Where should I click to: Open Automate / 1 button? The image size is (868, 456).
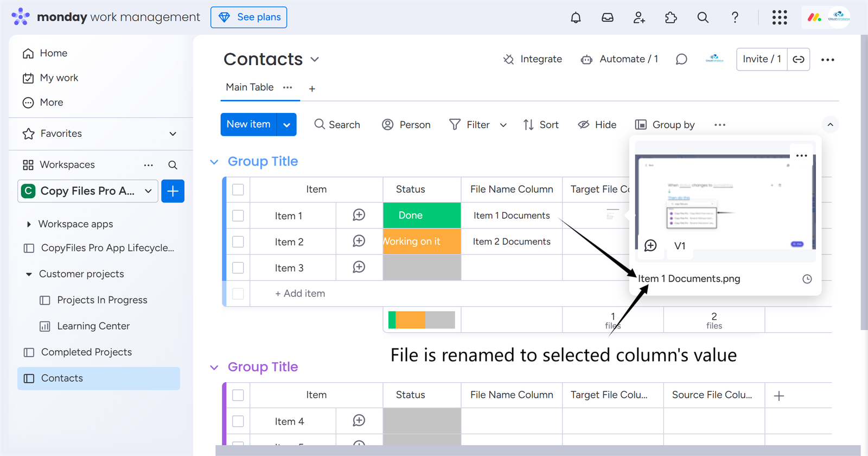[x=619, y=59]
